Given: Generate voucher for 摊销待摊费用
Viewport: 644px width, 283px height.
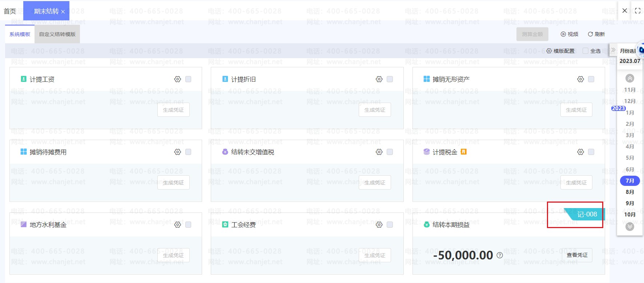Looking at the screenshot, I should (x=173, y=183).
